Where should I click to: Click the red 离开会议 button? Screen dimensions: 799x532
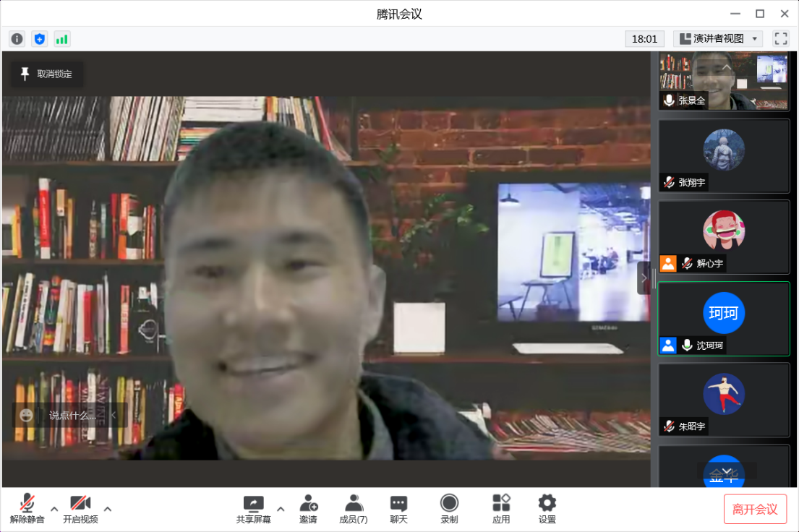(755, 509)
